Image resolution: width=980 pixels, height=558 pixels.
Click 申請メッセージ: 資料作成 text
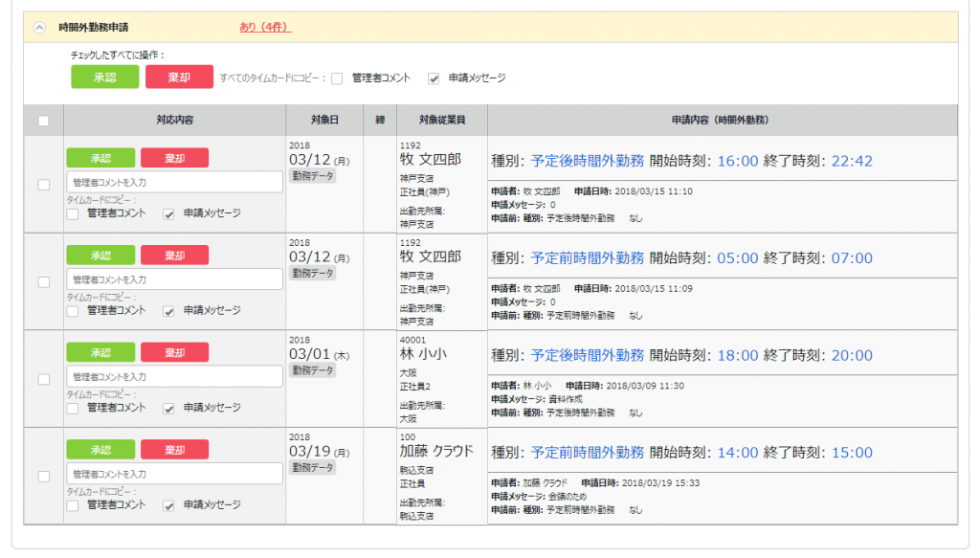point(536,399)
